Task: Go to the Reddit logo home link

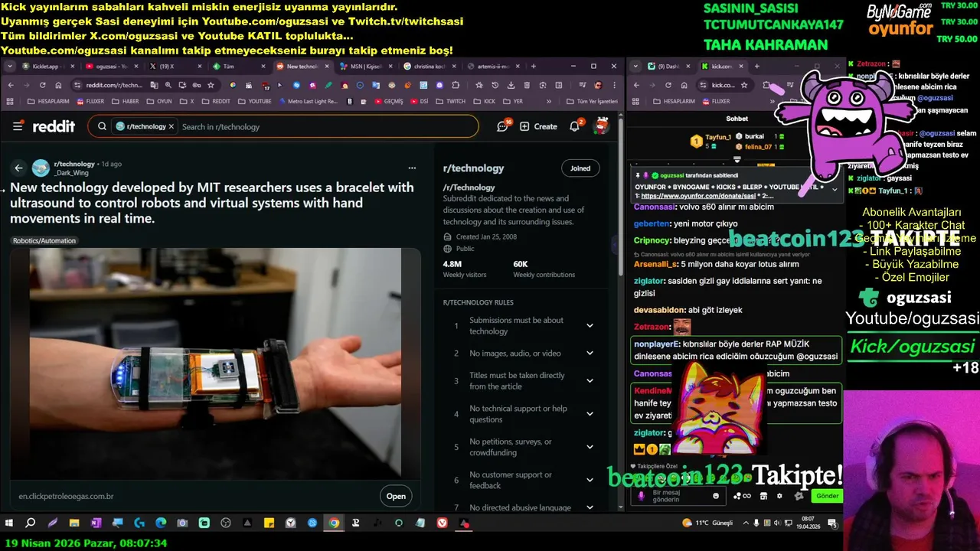Action: (54, 126)
